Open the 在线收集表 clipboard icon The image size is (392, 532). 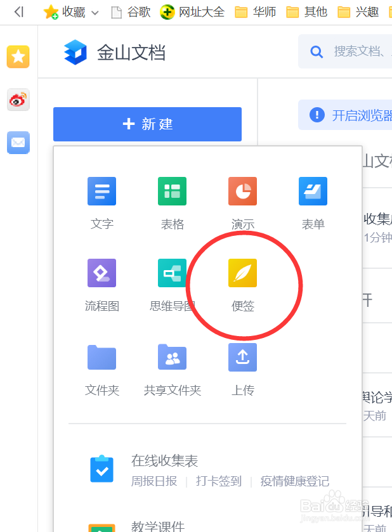[x=102, y=469]
